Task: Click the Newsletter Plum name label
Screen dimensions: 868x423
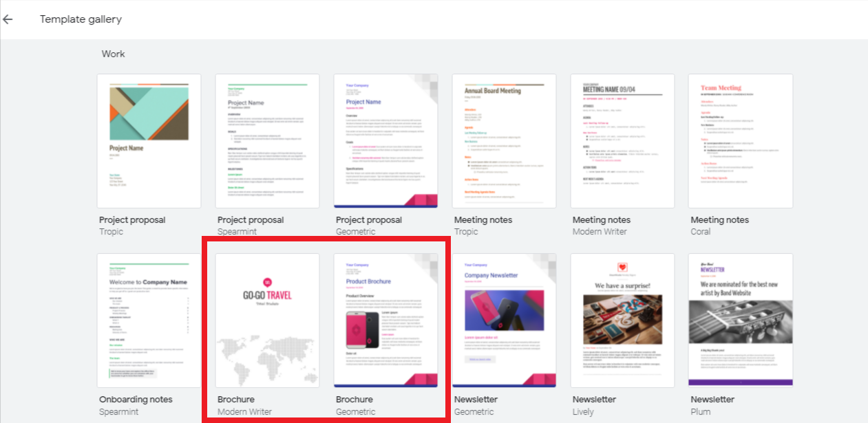Action: point(712,399)
